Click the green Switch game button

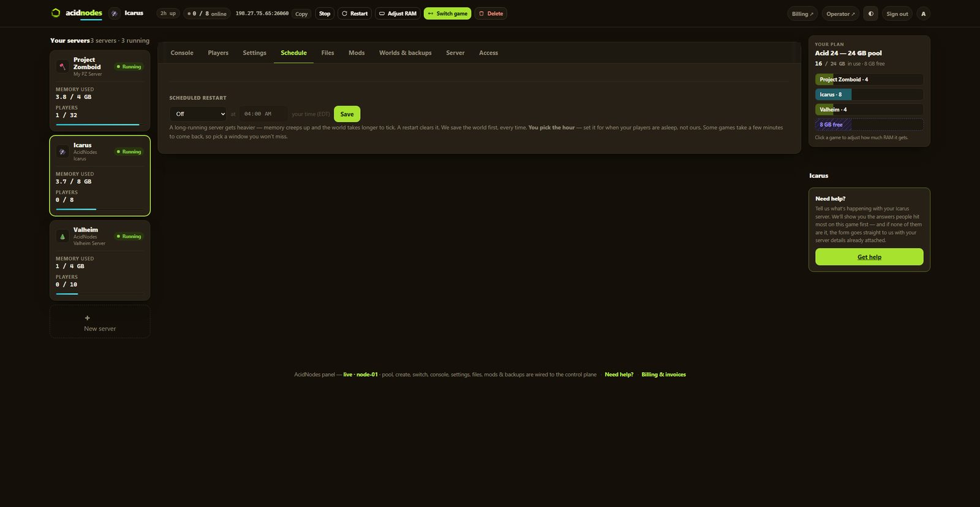(448, 13)
